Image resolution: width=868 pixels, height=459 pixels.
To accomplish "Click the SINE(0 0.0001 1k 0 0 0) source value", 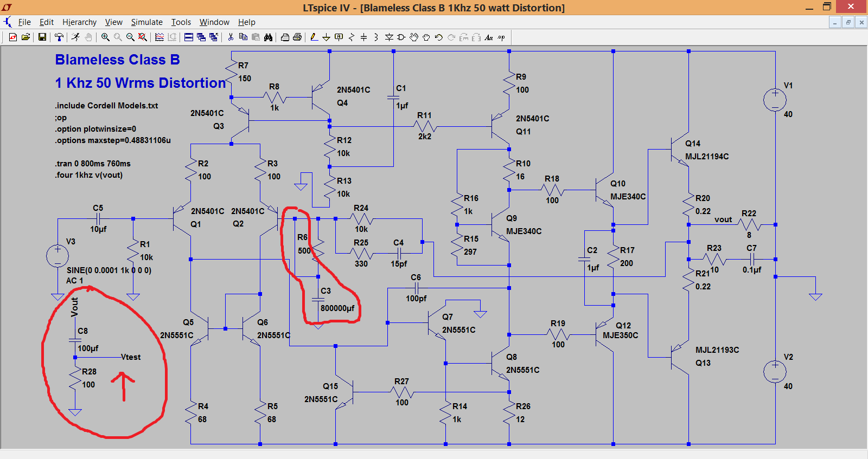I will click(109, 270).
